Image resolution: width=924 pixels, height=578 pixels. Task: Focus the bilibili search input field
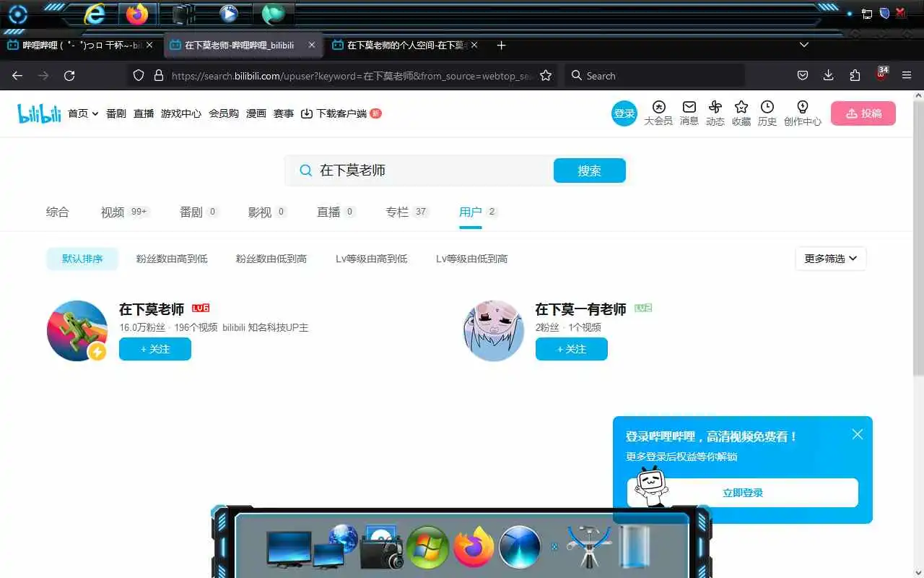coord(433,171)
